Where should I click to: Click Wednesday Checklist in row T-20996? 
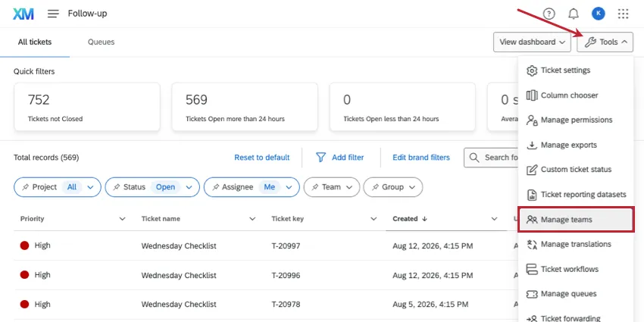point(179,276)
